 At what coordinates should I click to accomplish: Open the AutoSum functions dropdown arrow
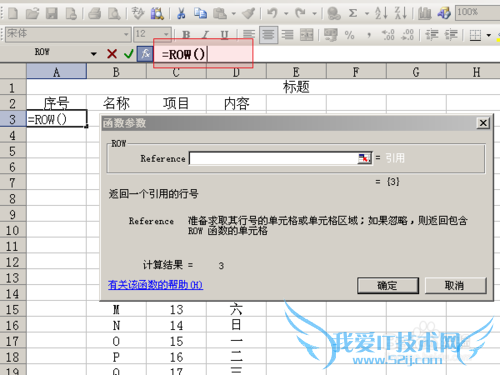(x=367, y=14)
